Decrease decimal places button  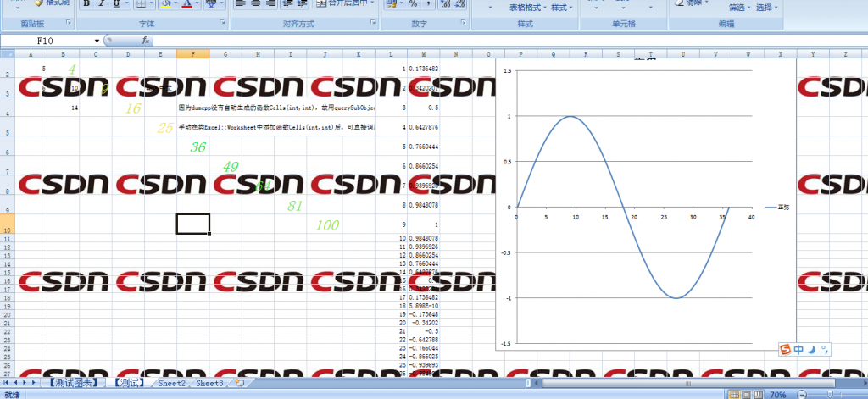click(x=459, y=4)
